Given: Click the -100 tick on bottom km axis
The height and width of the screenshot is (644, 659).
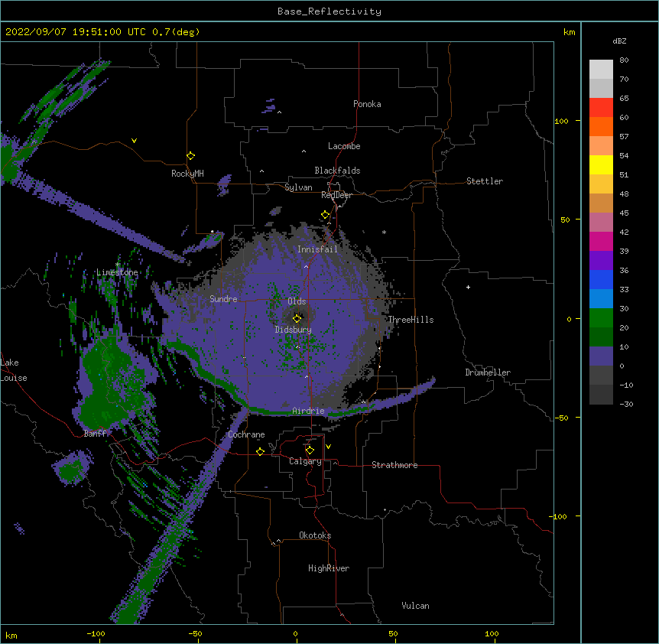Looking at the screenshot, I should click(96, 633).
